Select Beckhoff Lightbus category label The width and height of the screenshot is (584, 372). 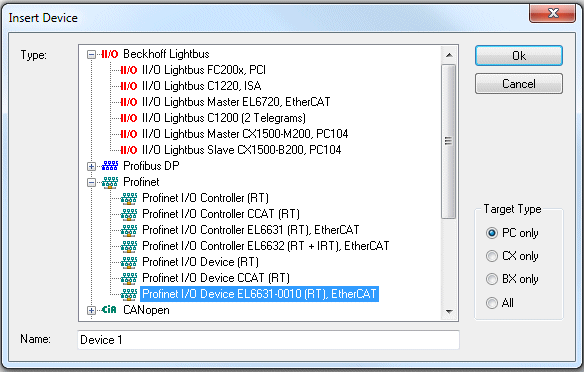(166, 54)
